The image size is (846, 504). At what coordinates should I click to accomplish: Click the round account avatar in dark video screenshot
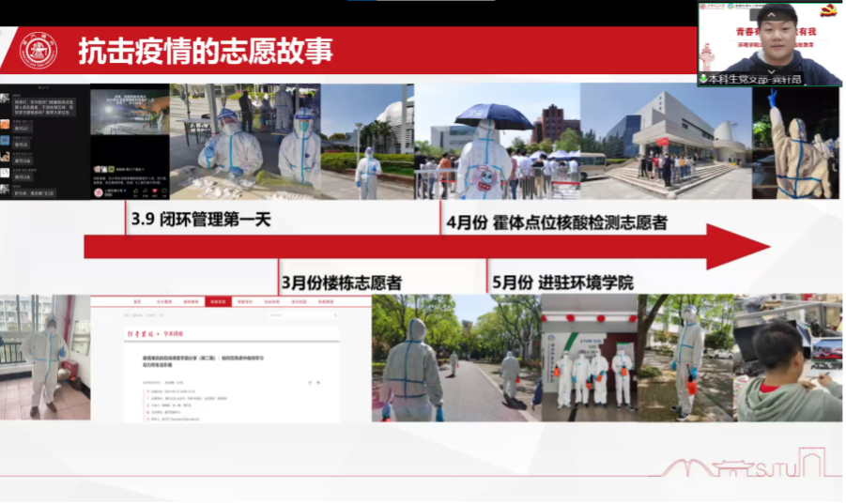(98, 191)
